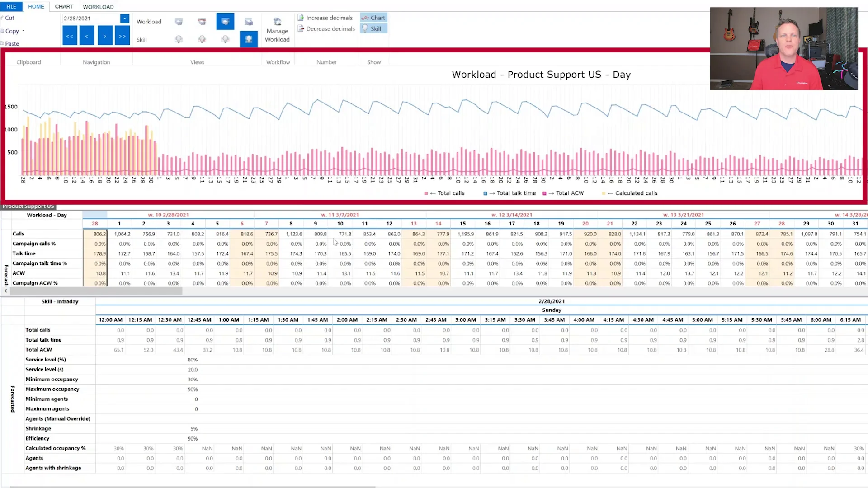
Task: Select the highlighted third Workload view icon
Action: point(225,22)
